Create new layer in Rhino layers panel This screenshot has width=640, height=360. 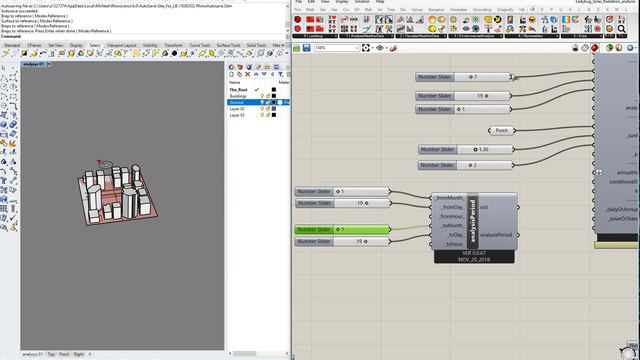tap(231, 74)
